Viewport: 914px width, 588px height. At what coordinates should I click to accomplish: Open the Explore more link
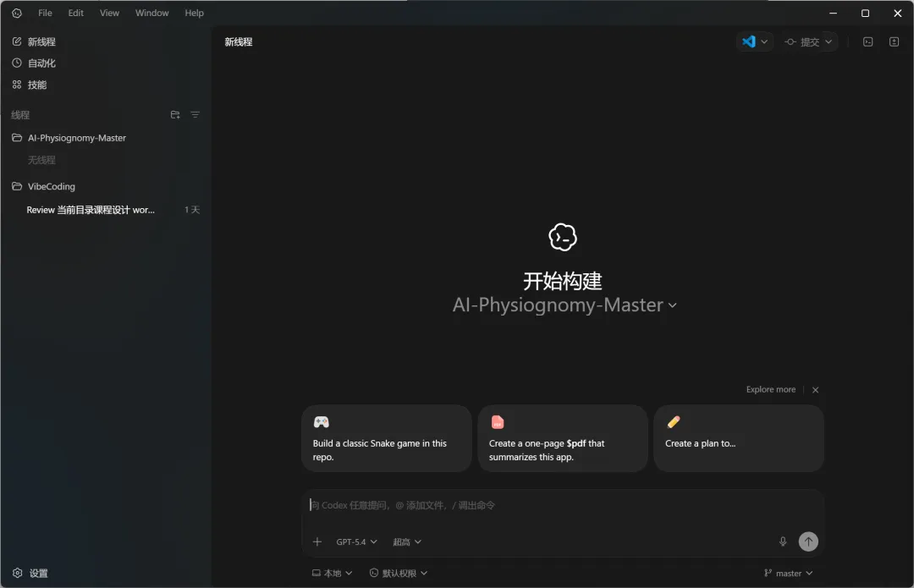pyautogui.click(x=770, y=389)
